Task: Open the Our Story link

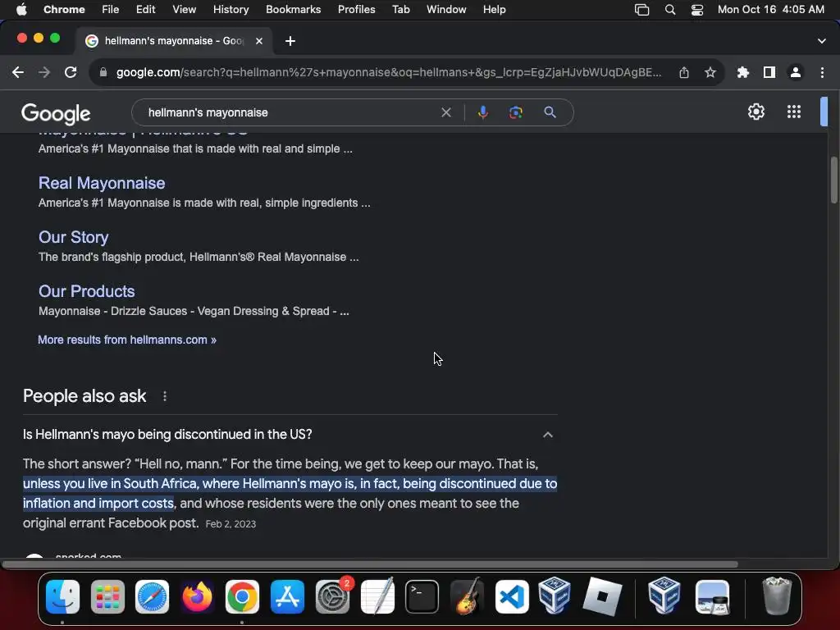Action: tap(73, 237)
